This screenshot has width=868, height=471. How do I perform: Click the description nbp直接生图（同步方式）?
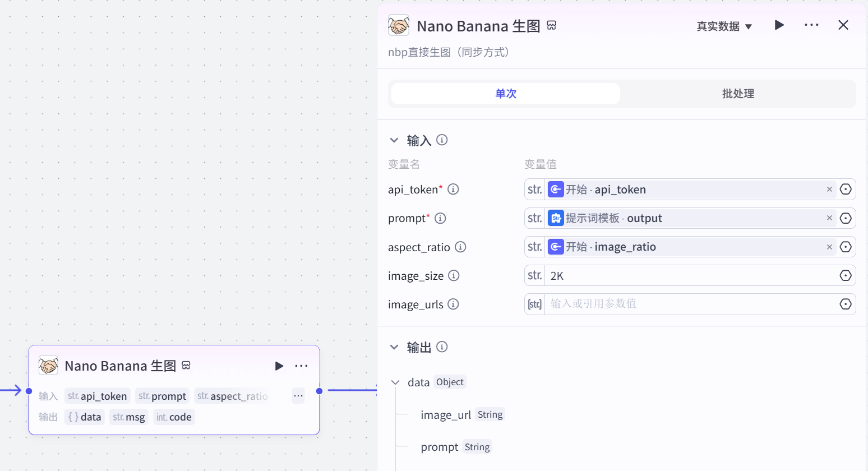449,52
